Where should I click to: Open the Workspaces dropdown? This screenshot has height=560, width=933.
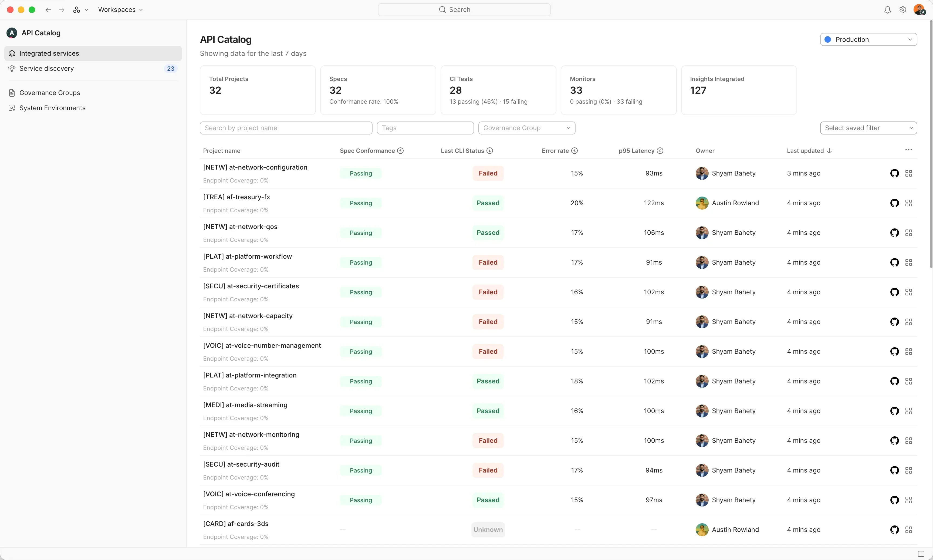click(120, 10)
